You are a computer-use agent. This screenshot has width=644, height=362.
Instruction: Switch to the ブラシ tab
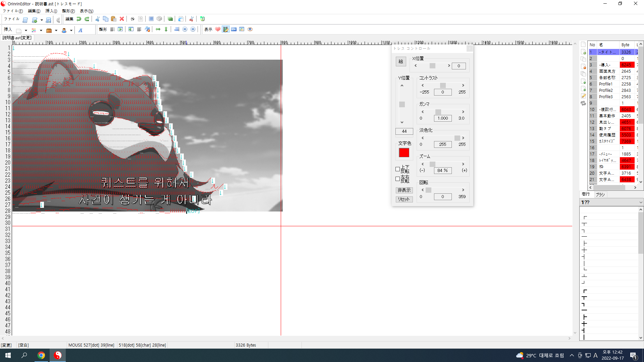(600, 194)
